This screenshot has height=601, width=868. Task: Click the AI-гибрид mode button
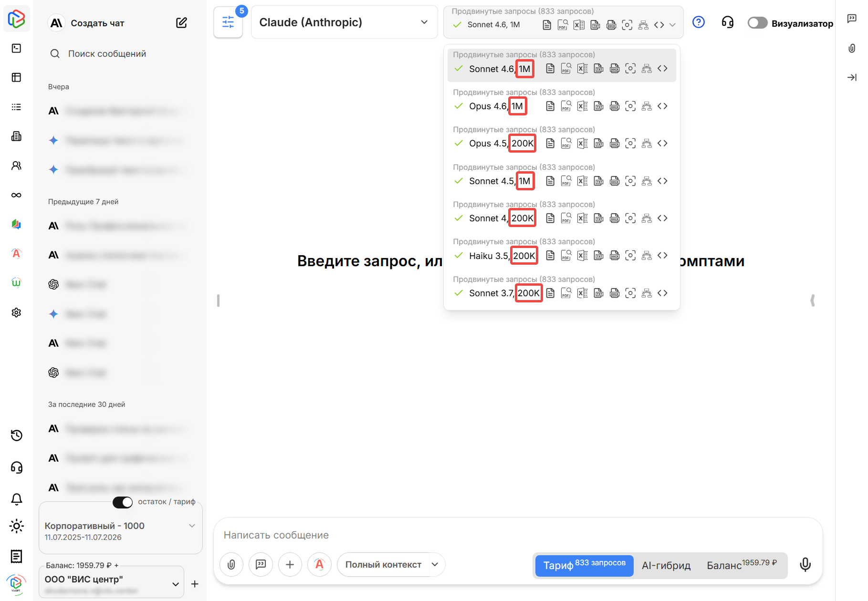(666, 565)
